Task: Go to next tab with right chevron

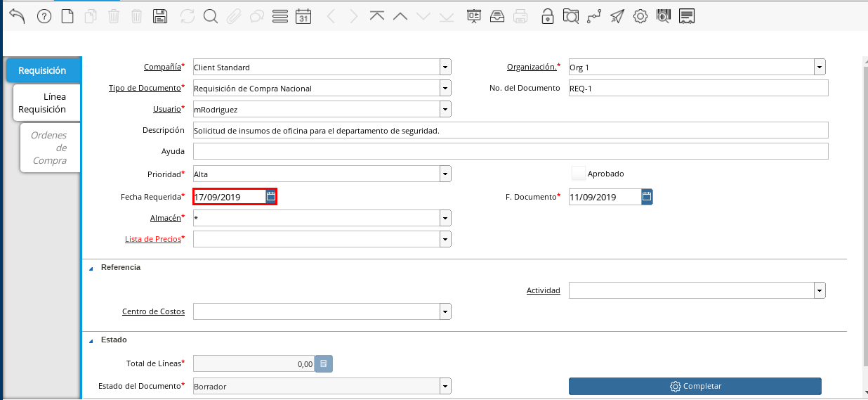Action: coord(353,16)
